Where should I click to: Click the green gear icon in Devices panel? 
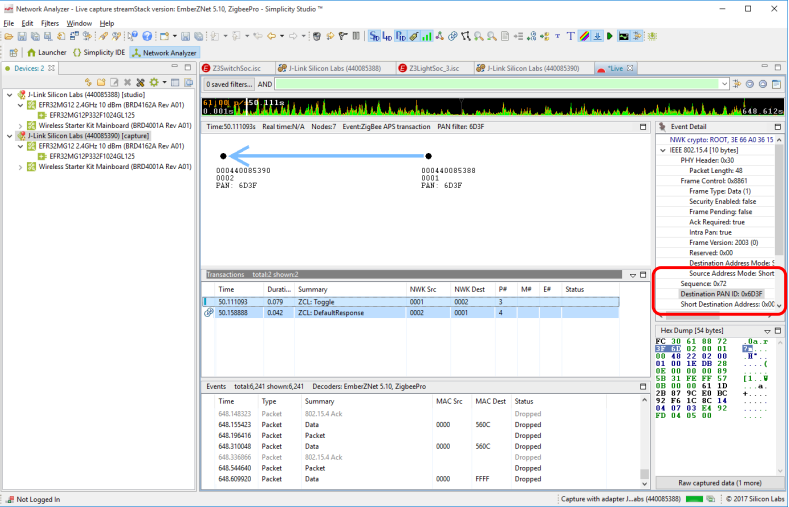152,82
